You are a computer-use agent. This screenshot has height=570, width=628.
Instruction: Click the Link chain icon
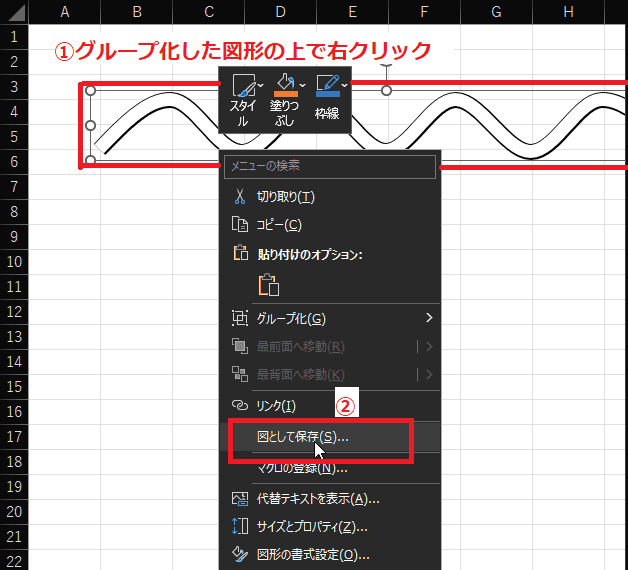(239, 405)
